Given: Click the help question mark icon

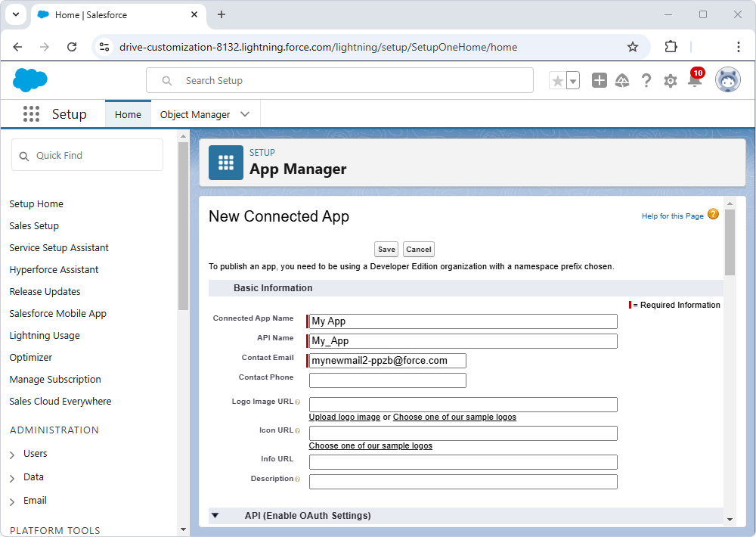Looking at the screenshot, I should tap(646, 80).
